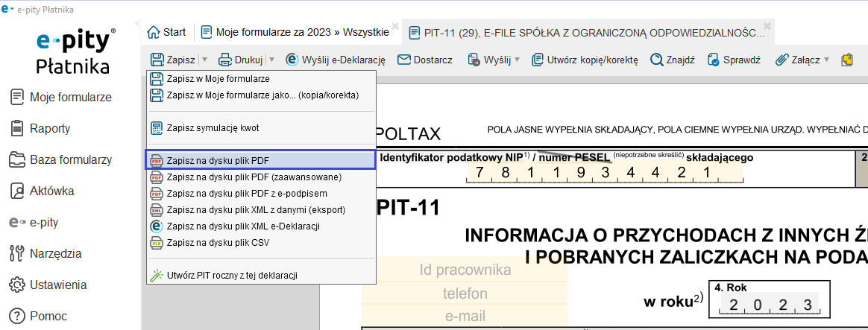Viewport: 868px width, 330px height.
Task: Open Baza formularzy in the sidebar
Action: [x=61, y=160]
